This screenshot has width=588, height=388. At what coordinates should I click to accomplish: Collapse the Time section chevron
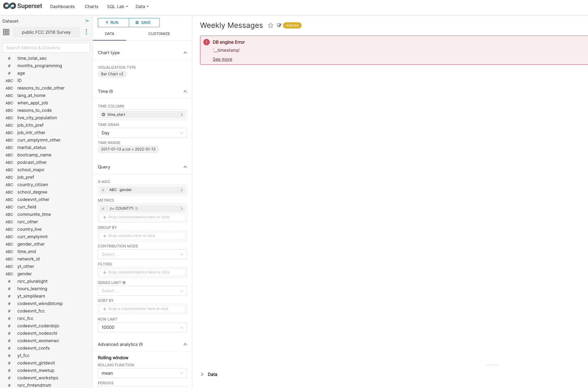click(x=185, y=91)
